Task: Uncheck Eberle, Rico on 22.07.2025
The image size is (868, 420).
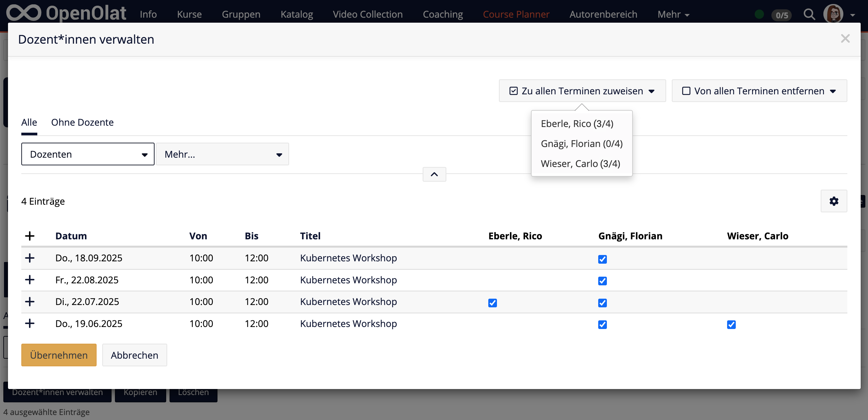Action: click(492, 303)
